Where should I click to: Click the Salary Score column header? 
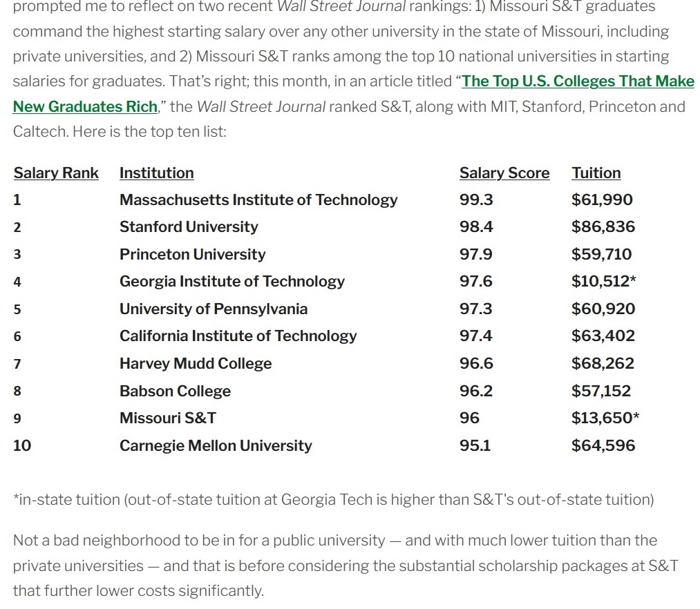pyautogui.click(x=504, y=173)
